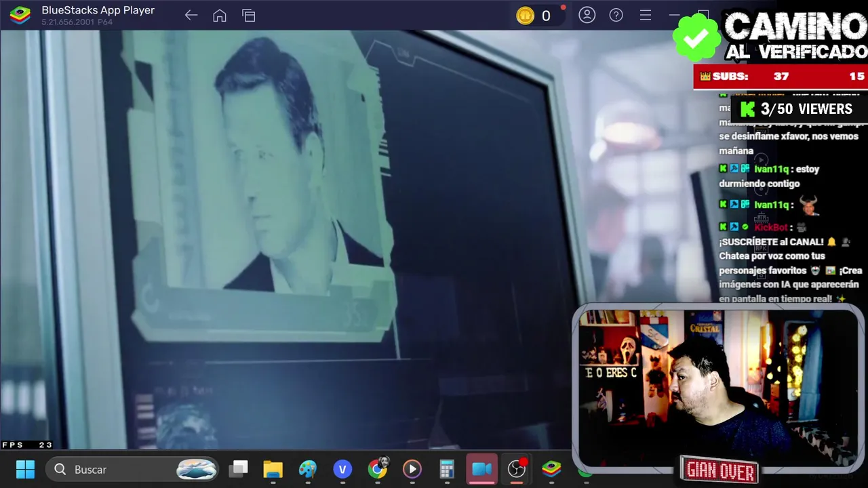Switch to BlueStacks taskbar icon
Screen dimensions: 868x488
551,469
